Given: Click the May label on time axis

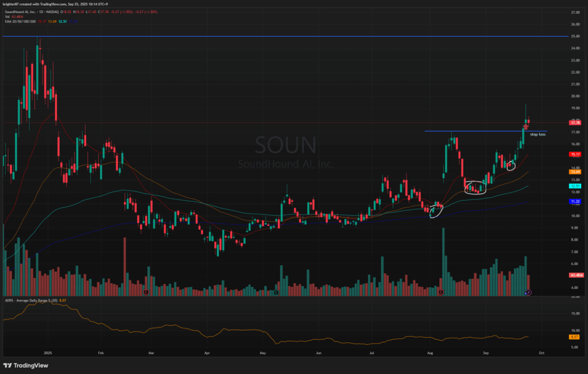Looking at the screenshot, I should (x=263, y=353).
